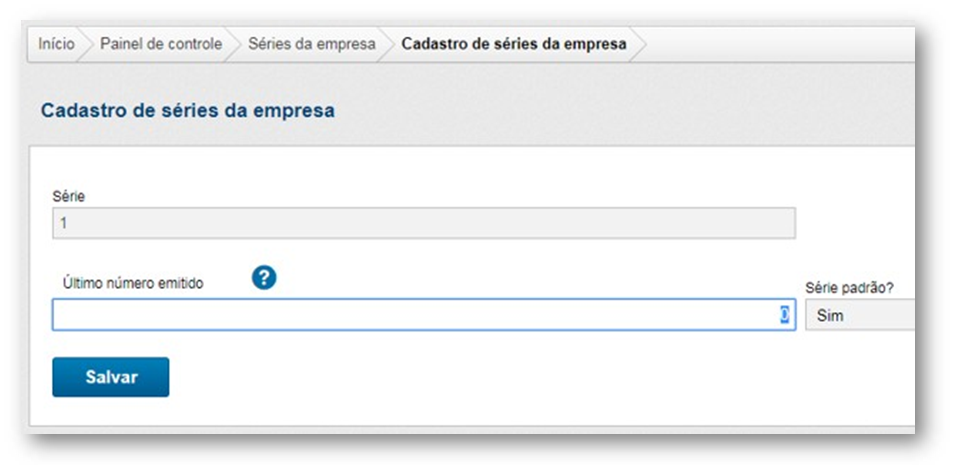Viewport: 954px width, 465px height.
Task: Focus the Último número emitido input field
Action: coord(410,316)
